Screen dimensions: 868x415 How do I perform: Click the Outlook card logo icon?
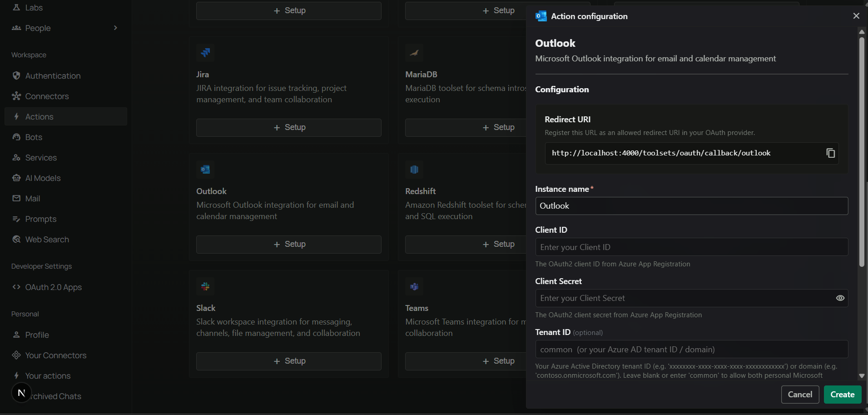(x=205, y=169)
